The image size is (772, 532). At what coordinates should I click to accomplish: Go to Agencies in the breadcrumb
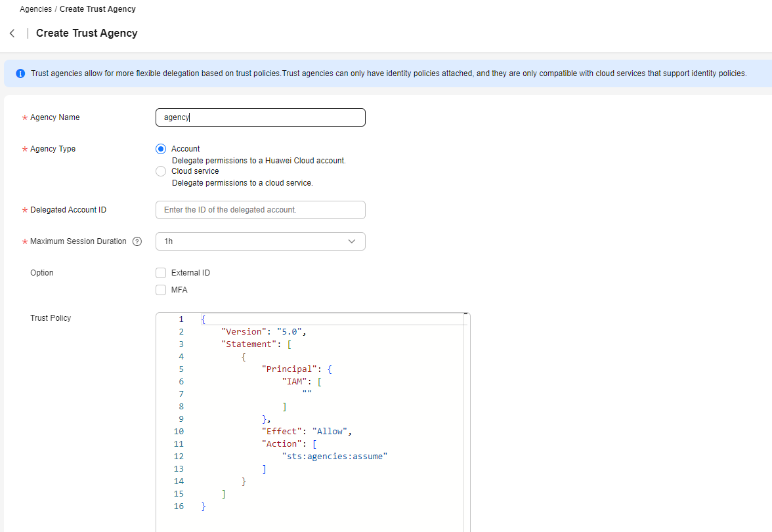[35, 9]
